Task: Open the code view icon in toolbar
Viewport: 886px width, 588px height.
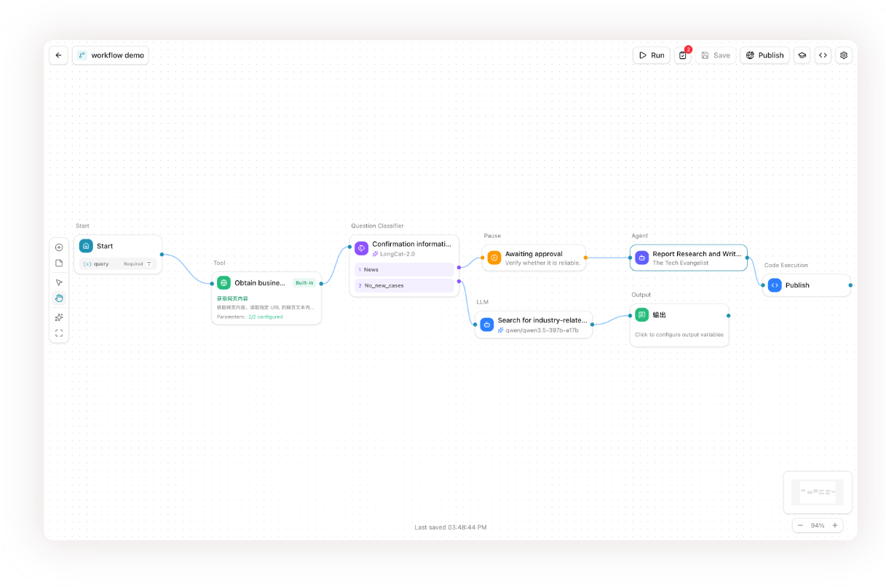Action: coord(823,55)
